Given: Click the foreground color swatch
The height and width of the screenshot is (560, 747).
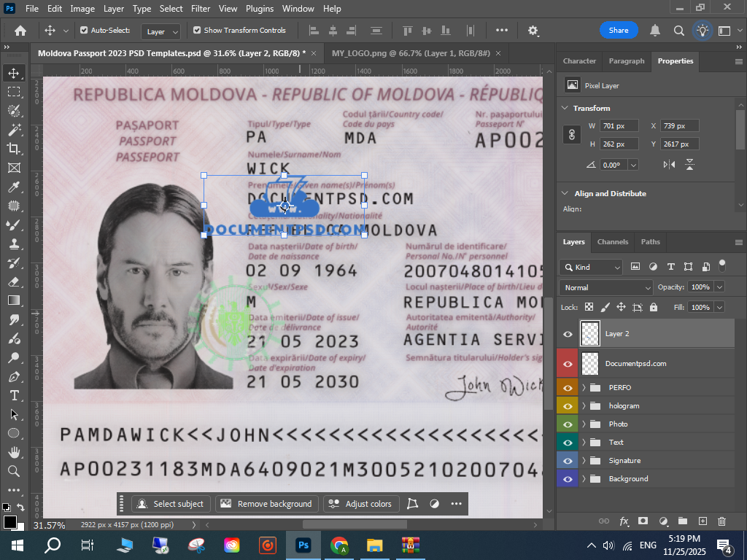Looking at the screenshot, I should (x=10, y=521).
